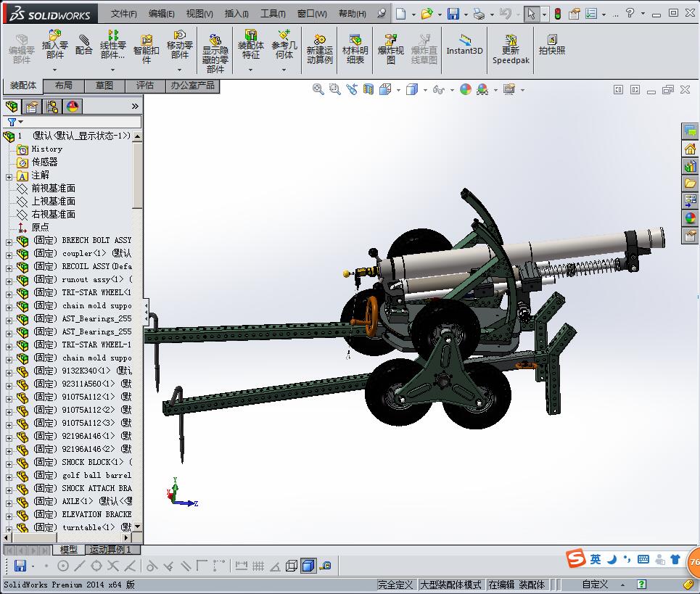Click the Rebuild traffic light icon

558,14
